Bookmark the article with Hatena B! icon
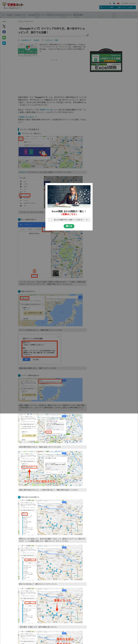 [x=4, y=43]
